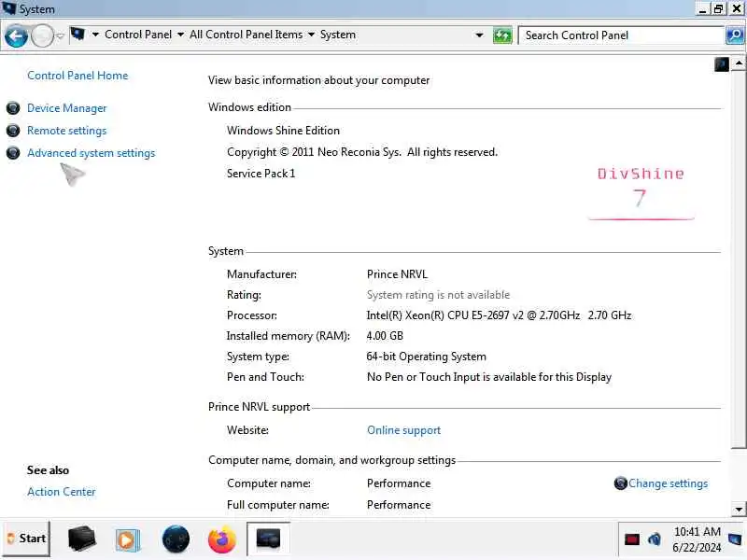Launch media player from taskbar
Viewport: 747px width, 560px height.
click(127, 540)
